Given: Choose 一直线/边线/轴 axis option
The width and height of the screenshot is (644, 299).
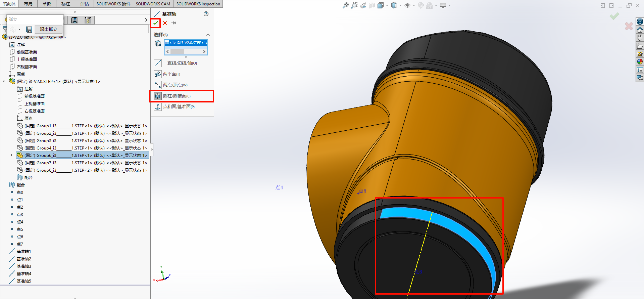Looking at the screenshot, I should coord(176,63).
